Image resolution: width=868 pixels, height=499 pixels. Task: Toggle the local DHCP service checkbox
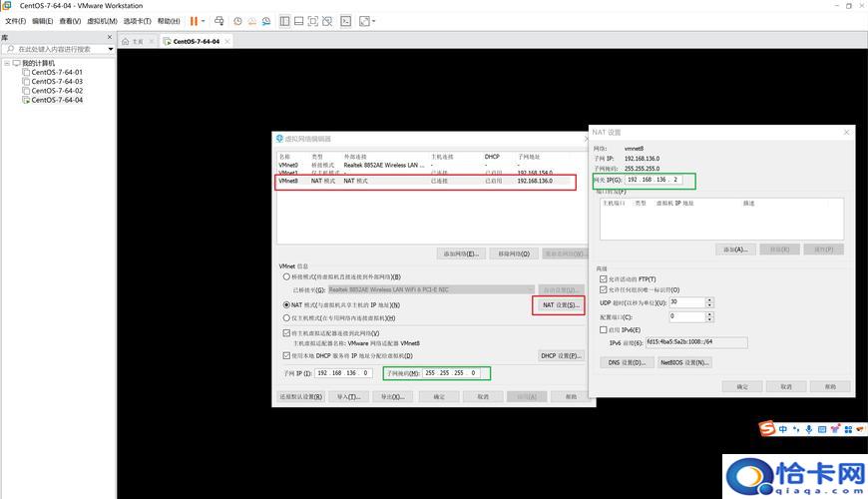pos(287,355)
